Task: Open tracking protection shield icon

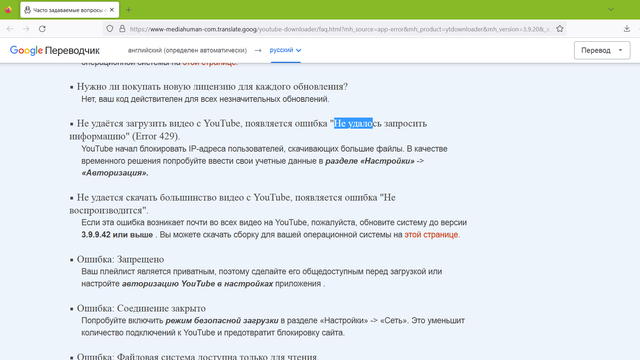Action: pos(109,29)
